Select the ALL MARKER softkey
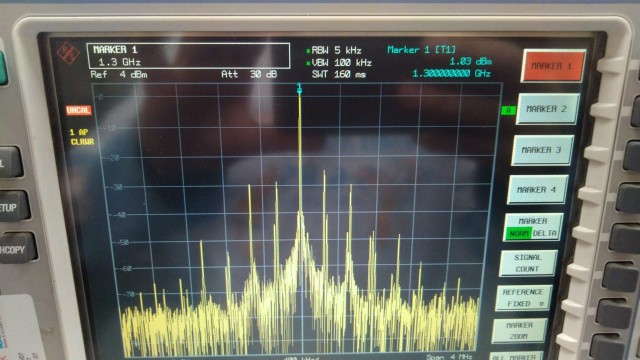 coord(516,356)
